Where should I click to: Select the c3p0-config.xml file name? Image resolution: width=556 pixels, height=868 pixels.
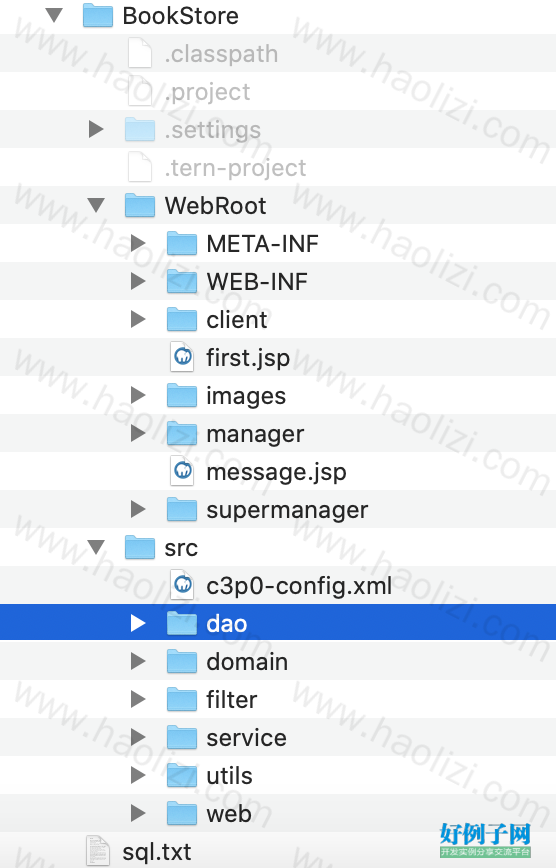point(300,586)
